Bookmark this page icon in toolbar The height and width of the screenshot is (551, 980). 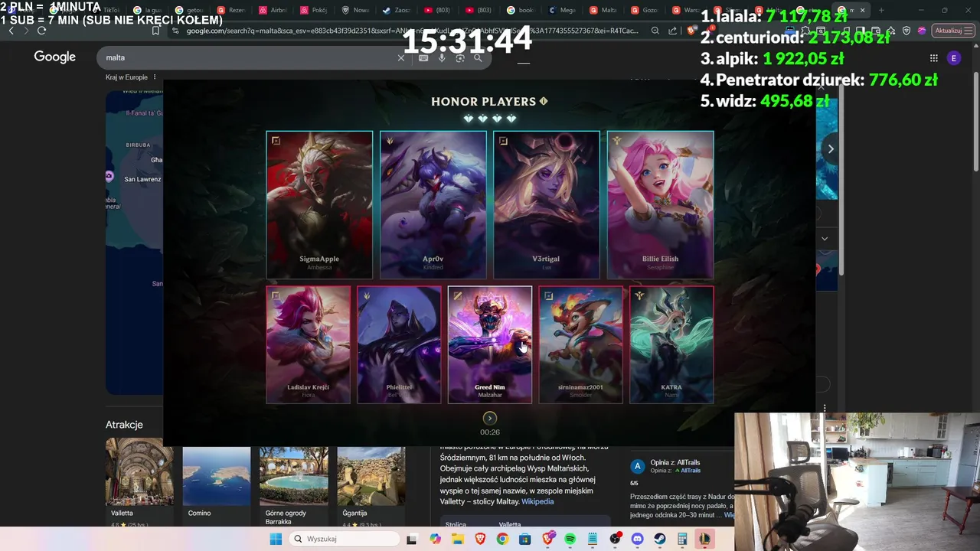tap(155, 31)
